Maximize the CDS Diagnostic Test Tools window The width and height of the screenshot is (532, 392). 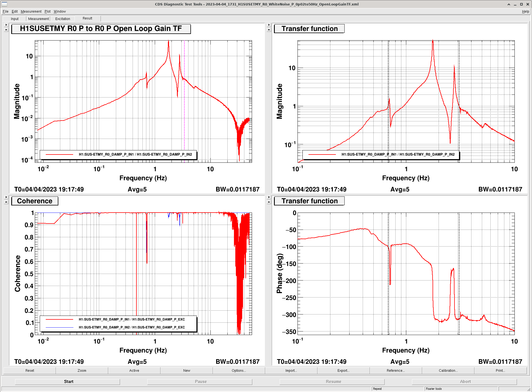(x=521, y=4)
